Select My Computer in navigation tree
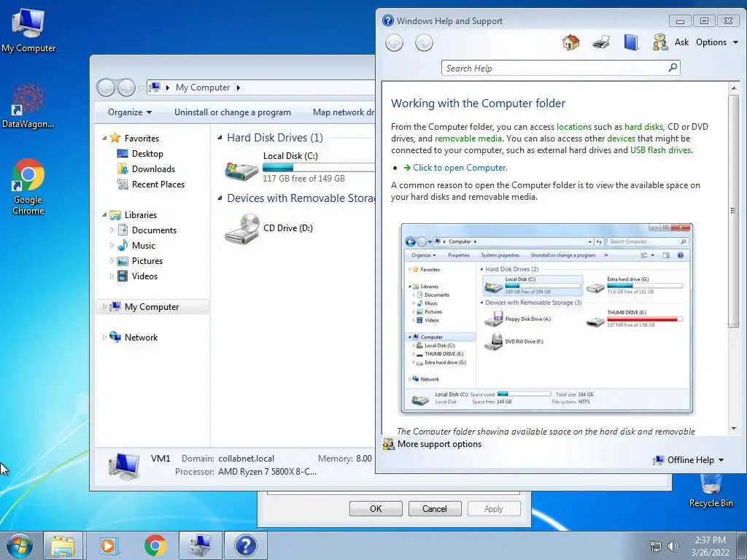This screenshot has height=560, width=747. (x=152, y=307)
